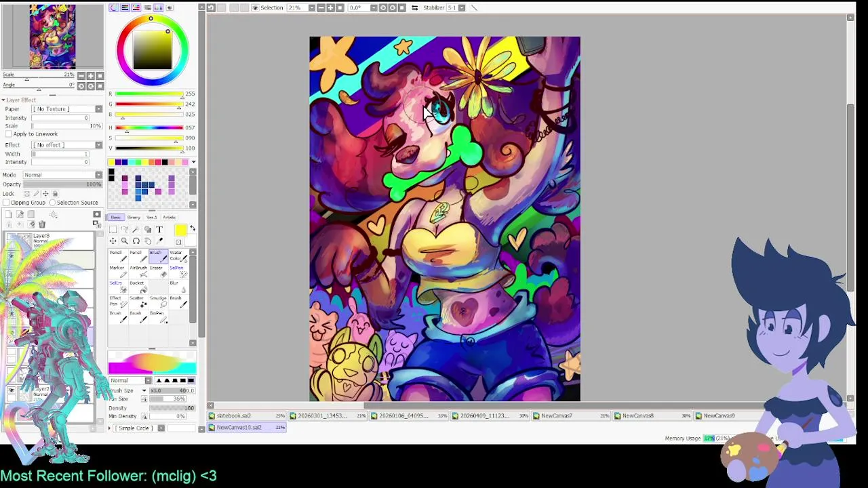Click the navigator artwork thumbnail
This screenshot has height=488, width=868.
click(x=52, y=36)
